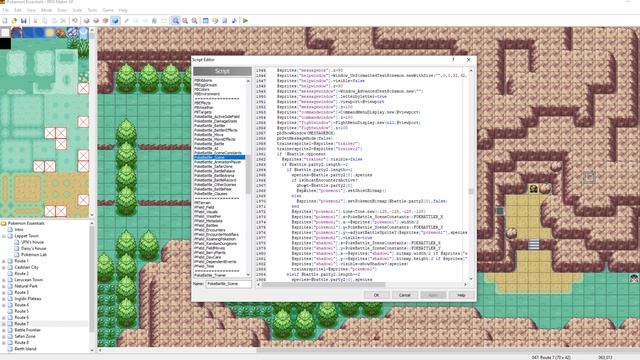Screen dimensions: 640x360
Task: Expand the Safari Zone map node
Action: click(4, 336)
